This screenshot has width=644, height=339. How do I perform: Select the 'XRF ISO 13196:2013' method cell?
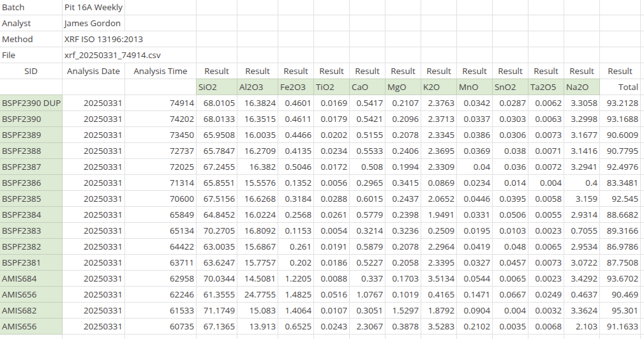(x=93, y=40)
